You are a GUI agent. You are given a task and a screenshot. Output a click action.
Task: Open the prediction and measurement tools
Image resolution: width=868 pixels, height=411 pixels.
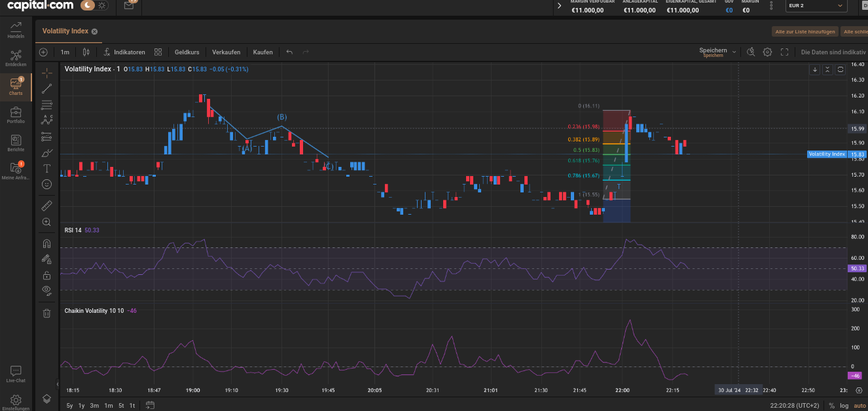tap(46, 137)
